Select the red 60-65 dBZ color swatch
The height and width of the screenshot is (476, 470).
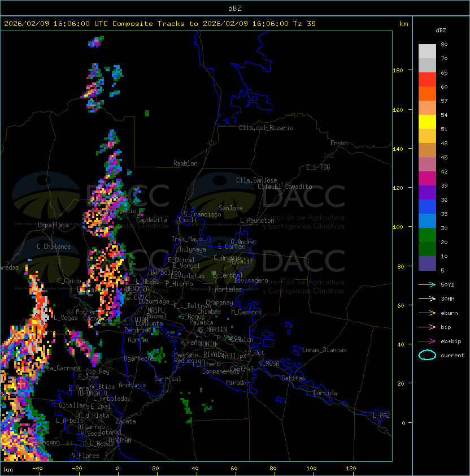point(427,80)
